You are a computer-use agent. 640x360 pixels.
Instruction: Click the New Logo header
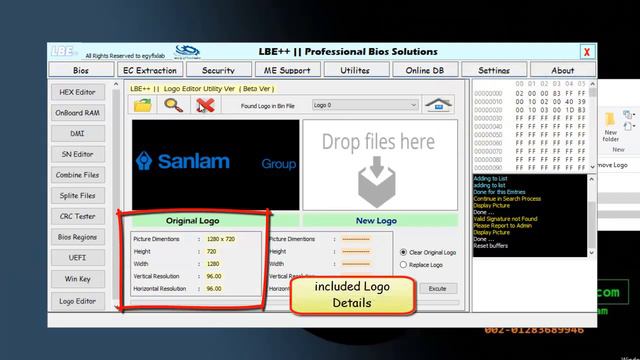pyautogui.click(x=376, y=221)
